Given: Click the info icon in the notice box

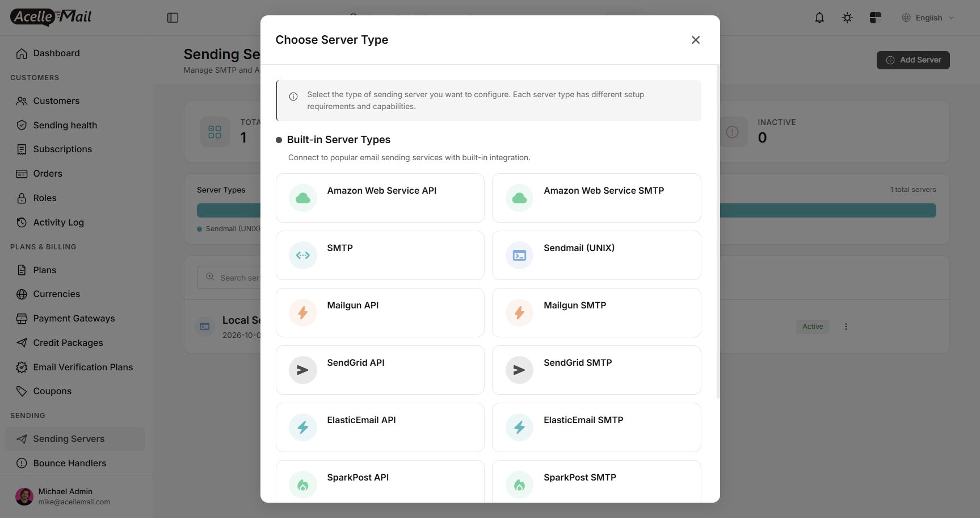Looking at the screenshot, I should tap(293, 97).
